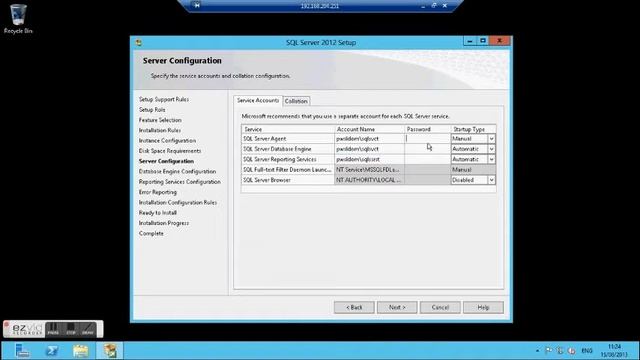Screen dimensions: 640x360
Task: Click password field for SQL Server Reporting Services
Action: point(427,159)
